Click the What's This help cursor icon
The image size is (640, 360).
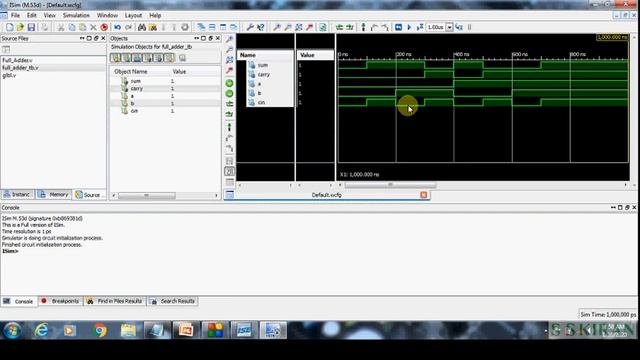coord(261,27)
